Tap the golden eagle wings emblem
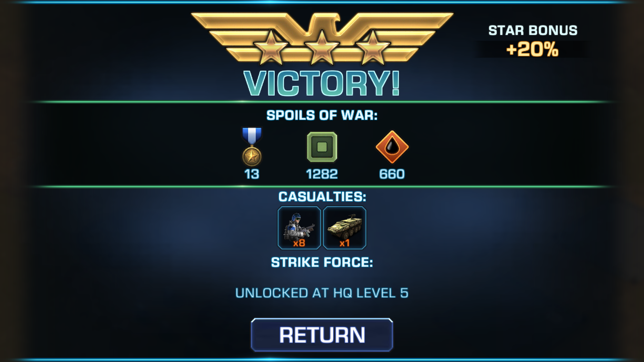 pos(322,38)
